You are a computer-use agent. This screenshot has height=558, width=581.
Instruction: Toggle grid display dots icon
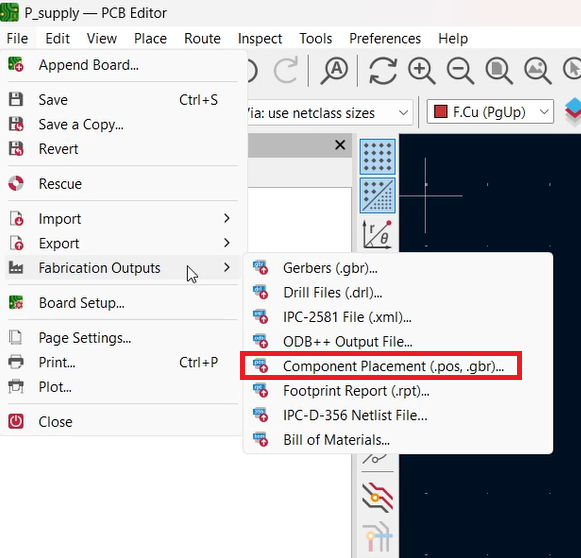378,157
